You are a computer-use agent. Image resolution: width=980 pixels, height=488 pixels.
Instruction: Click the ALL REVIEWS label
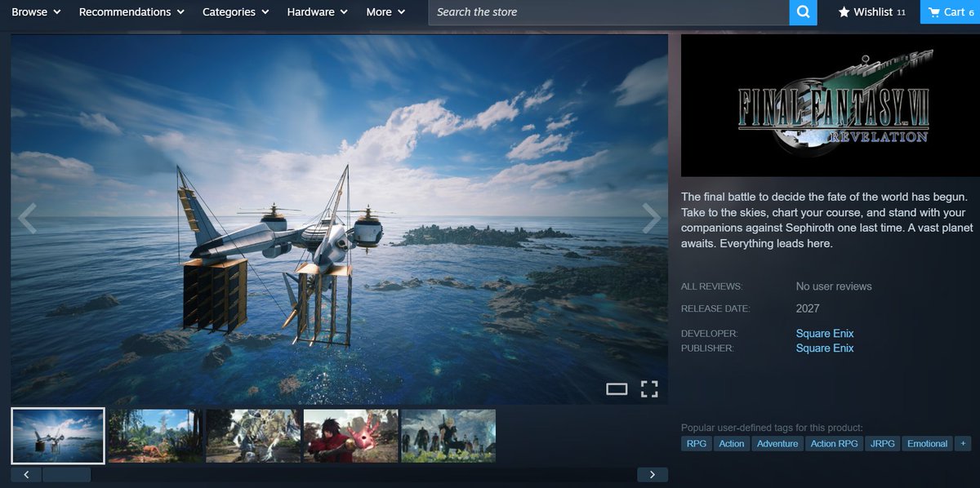[711, 286]
